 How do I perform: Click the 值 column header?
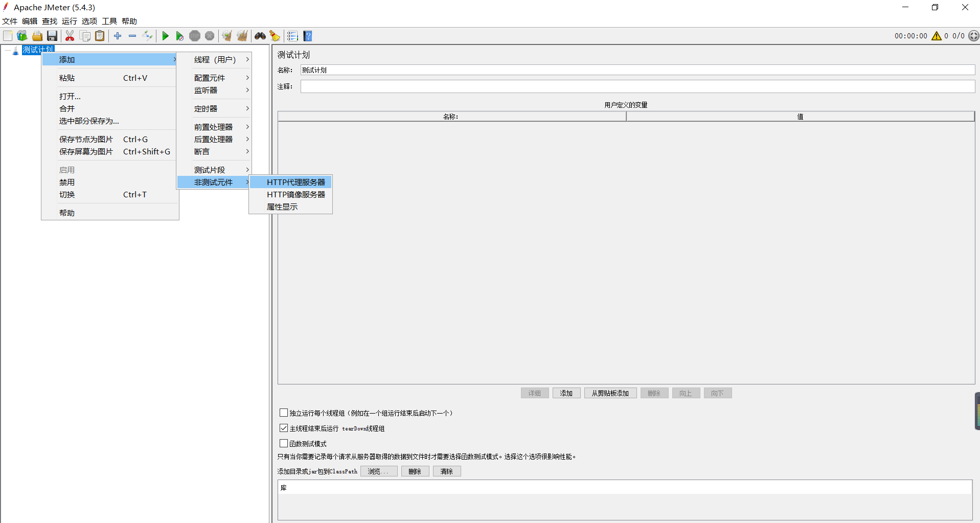click(801, 117)
